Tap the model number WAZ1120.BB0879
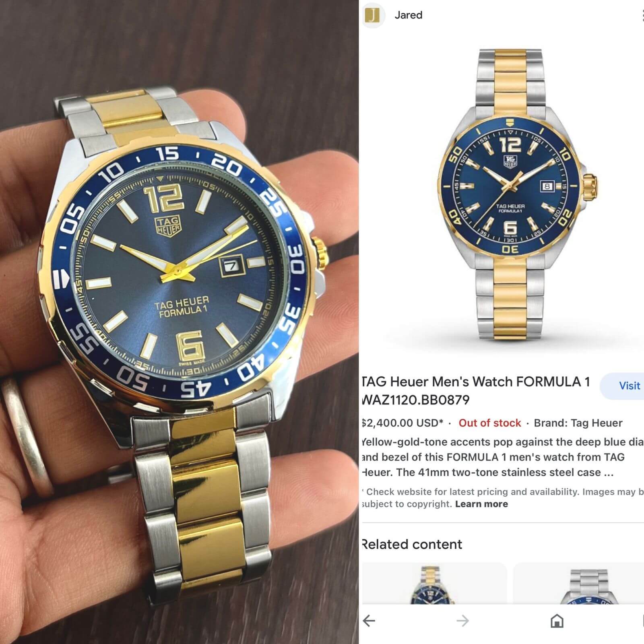 click(x=416, y=400)
